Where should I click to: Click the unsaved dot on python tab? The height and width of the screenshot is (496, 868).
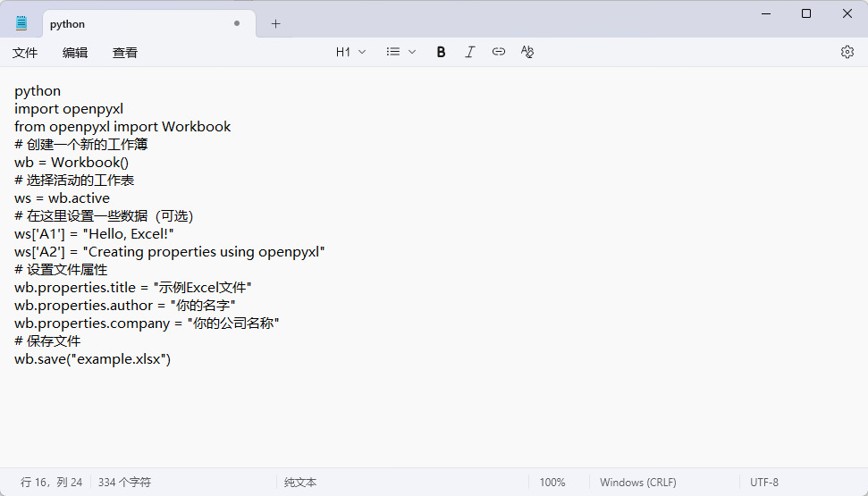click(237, 24)
